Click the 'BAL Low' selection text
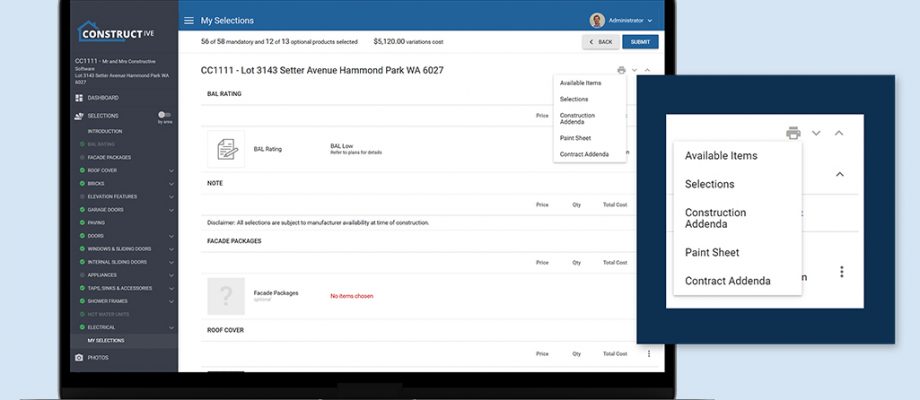 tap(341, 146)
